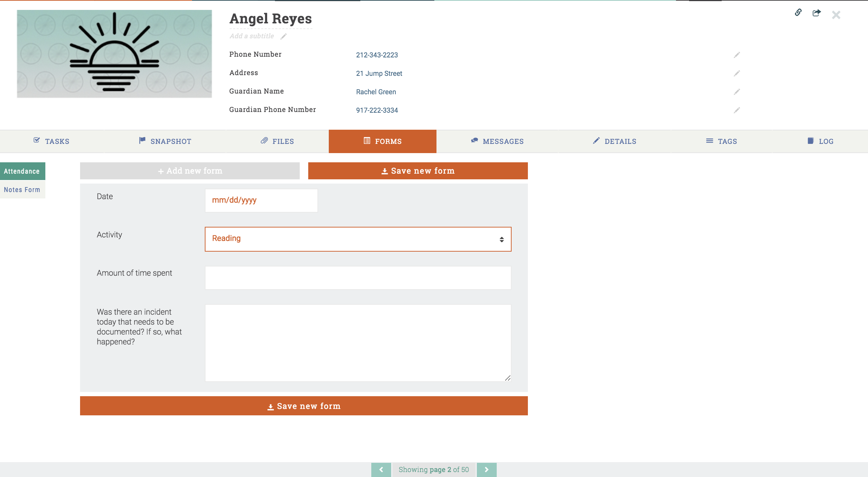Open the Snapshot tab
868x477 pixels.
tap(165, 141)
